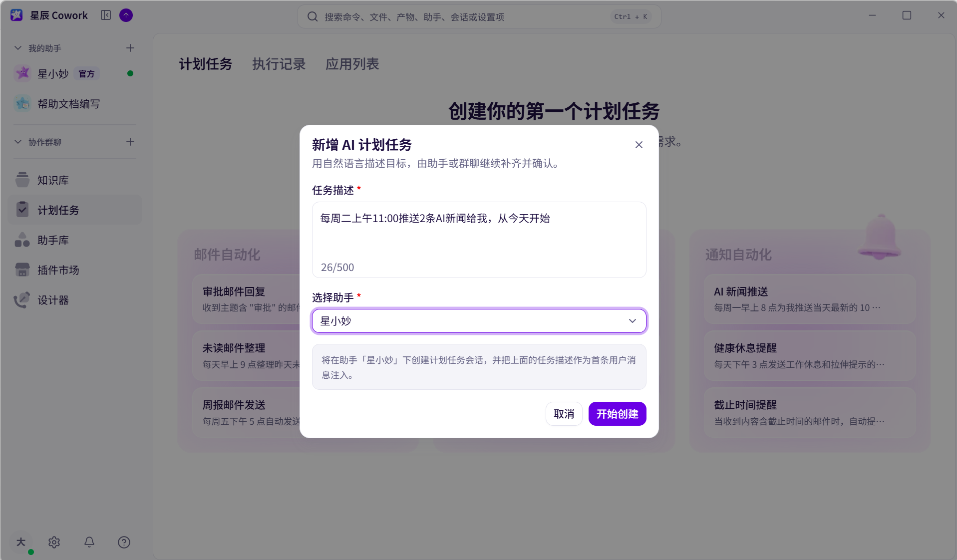Open 设计器 in the sidebar
957x560 pixels.
tap(75, 299)
